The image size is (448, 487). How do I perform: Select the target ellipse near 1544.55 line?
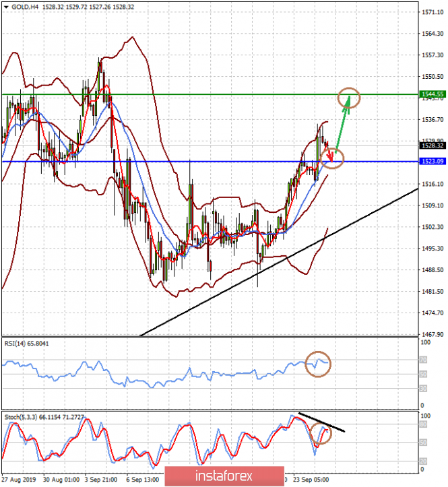tap(349, 98)
